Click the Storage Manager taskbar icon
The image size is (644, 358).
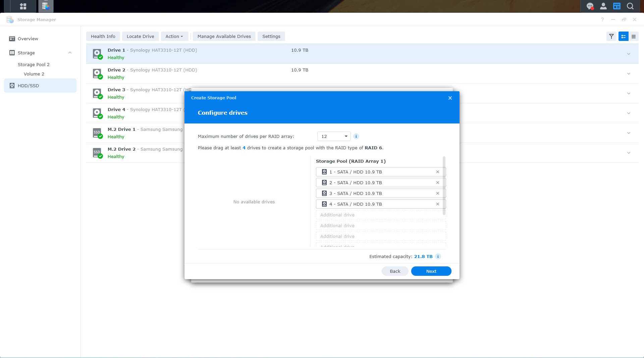tap(46, 6)
